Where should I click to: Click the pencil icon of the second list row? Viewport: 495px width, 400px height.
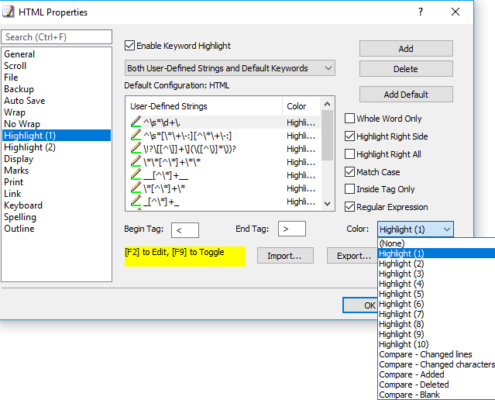coord(136,135)
